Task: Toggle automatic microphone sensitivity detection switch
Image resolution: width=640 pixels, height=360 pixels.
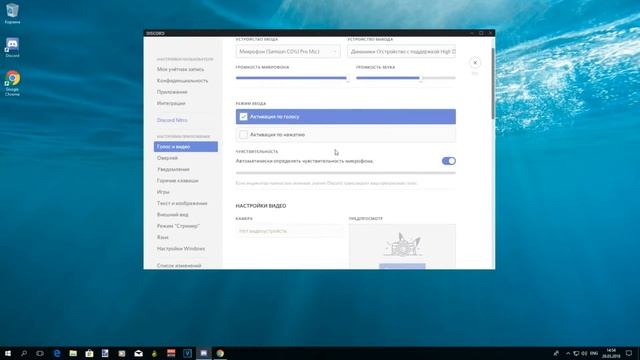Action: [449, 161]
